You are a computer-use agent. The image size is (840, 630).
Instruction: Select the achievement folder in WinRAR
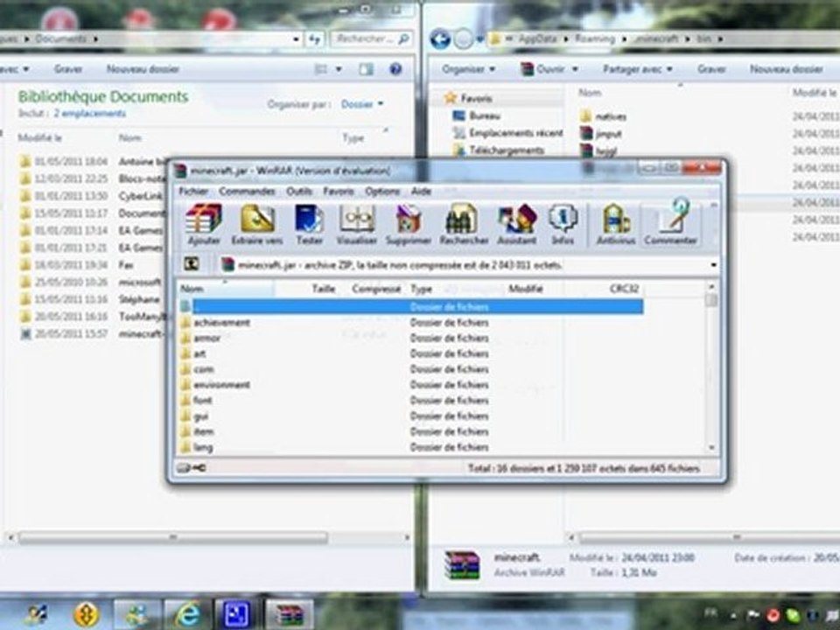[221, 323]
